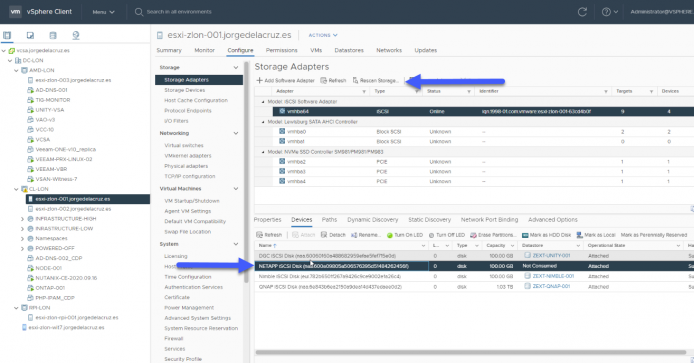Viewport: 694px width, 363px height.
Task: Open the Advanced Options tab
Action: point(553,220)
